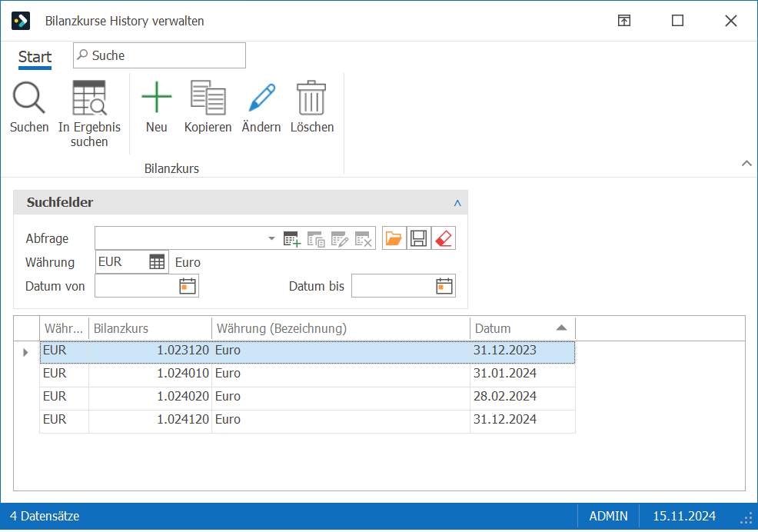Save search fields with floppy icon
This screenshot has width=758, height=532.
[419, 238]
